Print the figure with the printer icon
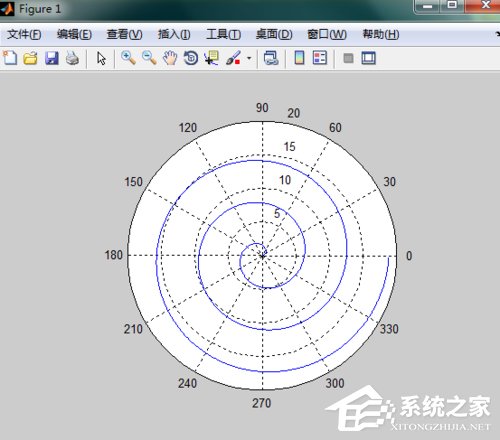This screenshot has height=440, width=500. coord(72,58)
